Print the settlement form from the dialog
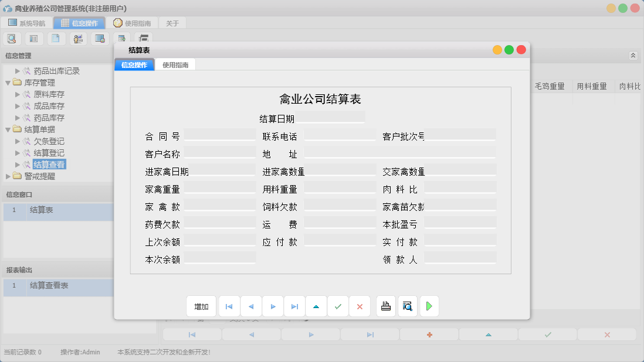This screenshot has height=362, width=644. pyautogui.click(x=385, y=306)
